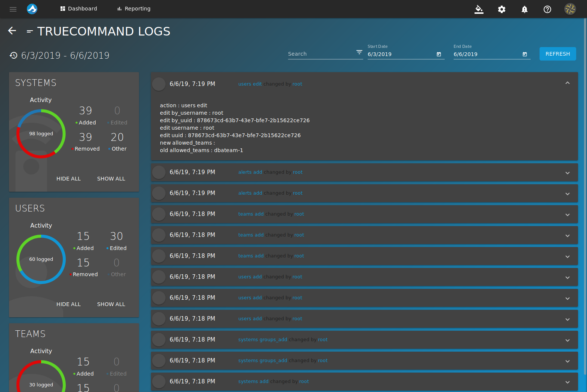Toggle Systems Edited filter showing 0
Screen dimensions: 587x392
[117, 115]
